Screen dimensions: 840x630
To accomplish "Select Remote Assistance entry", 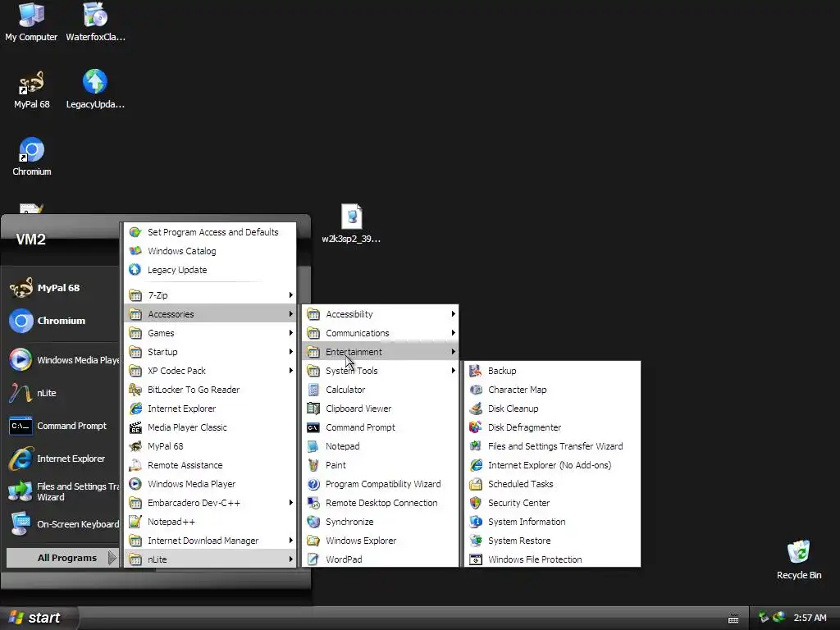I will pos(210,465).
